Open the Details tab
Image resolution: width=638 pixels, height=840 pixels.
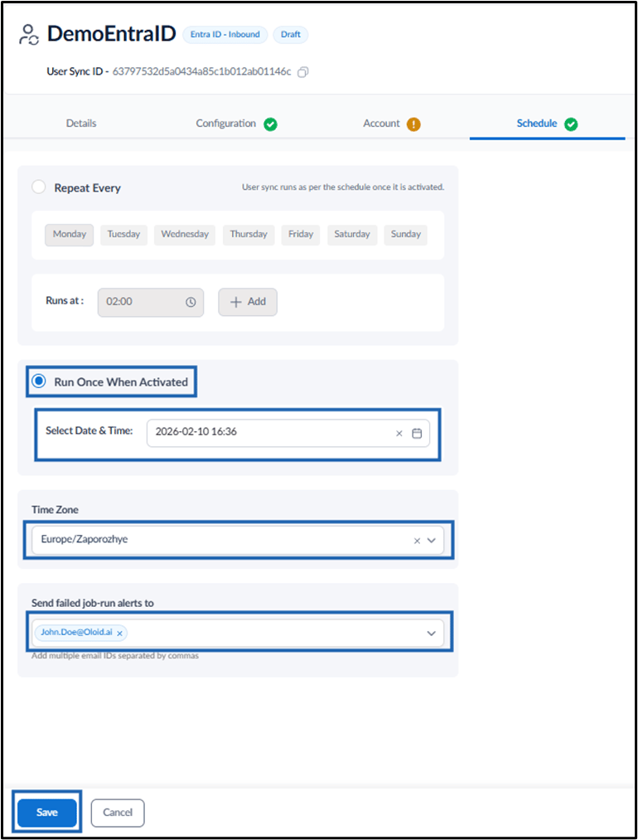point(81,124)
